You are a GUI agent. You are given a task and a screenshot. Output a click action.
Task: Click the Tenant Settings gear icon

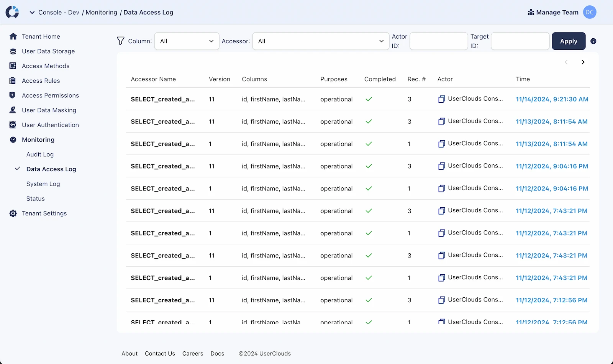point(13,213)
